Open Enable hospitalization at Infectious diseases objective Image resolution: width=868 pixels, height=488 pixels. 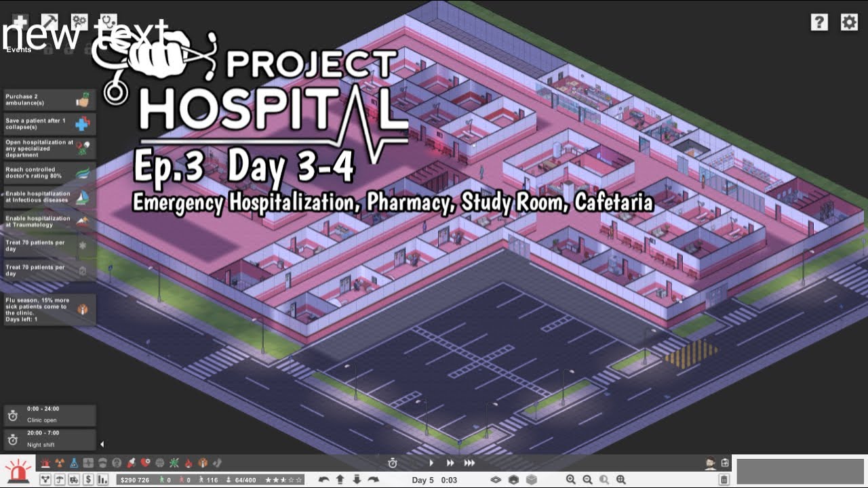[50, 197]
